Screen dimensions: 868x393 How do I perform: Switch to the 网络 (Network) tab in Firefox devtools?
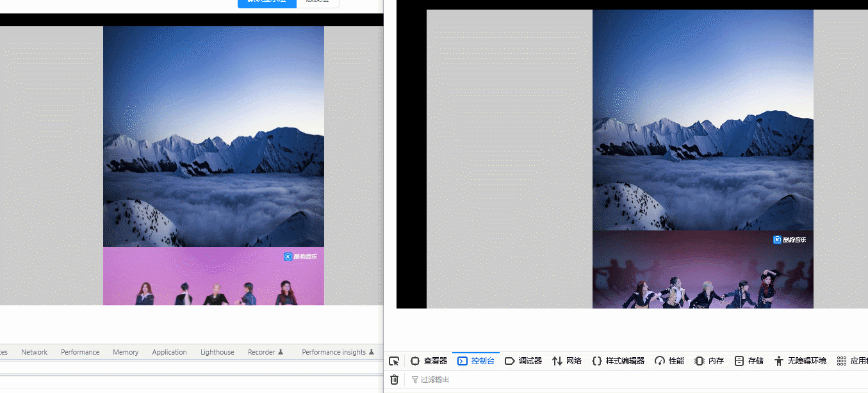tap(567, 361)
